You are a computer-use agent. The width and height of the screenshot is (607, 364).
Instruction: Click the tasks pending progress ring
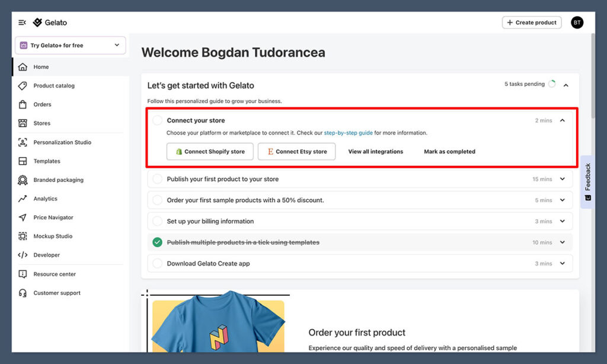tap(552, 84)
